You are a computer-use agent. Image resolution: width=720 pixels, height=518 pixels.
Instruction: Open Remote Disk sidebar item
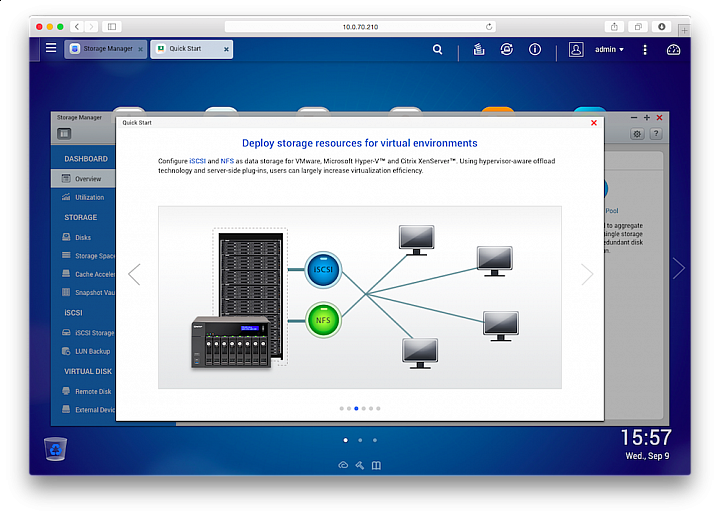point(83,392)
